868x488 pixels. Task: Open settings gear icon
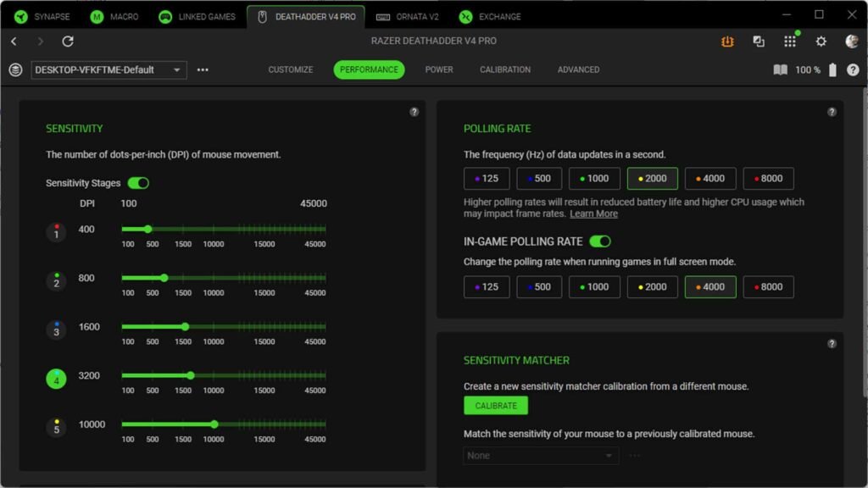[821, 41]
